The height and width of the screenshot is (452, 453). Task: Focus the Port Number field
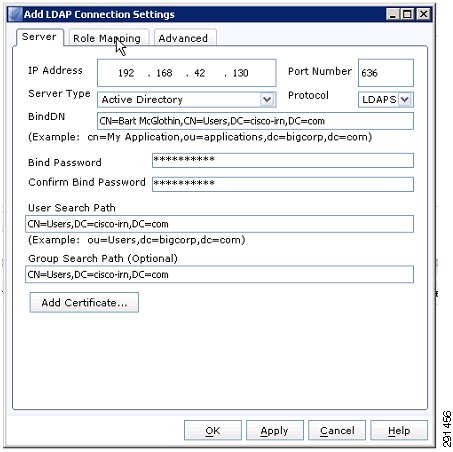click(386, 73)
